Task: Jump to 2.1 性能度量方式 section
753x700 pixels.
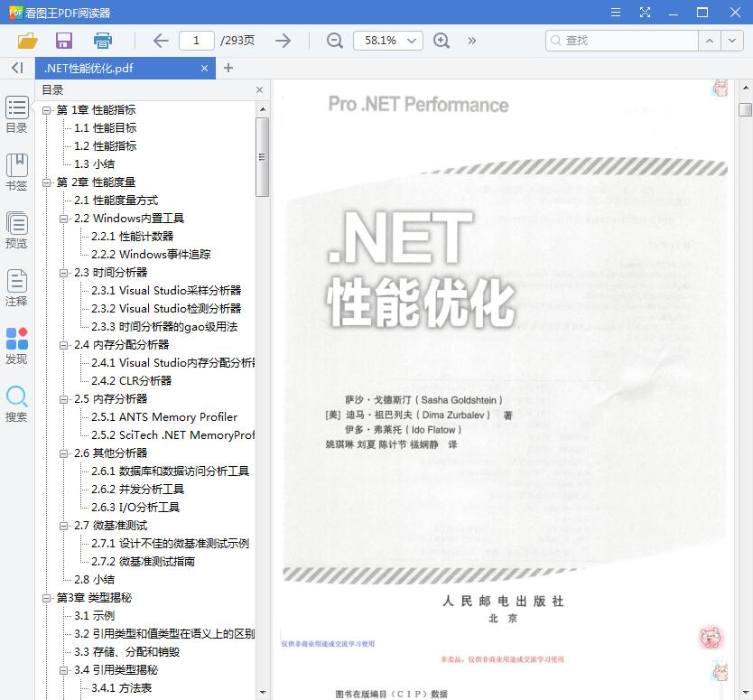Action: (116, 201)
